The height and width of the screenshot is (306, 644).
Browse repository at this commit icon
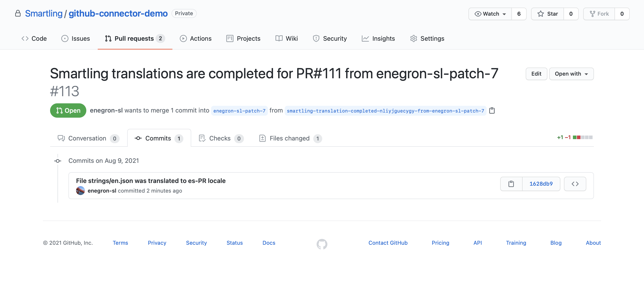pos(575,184)
